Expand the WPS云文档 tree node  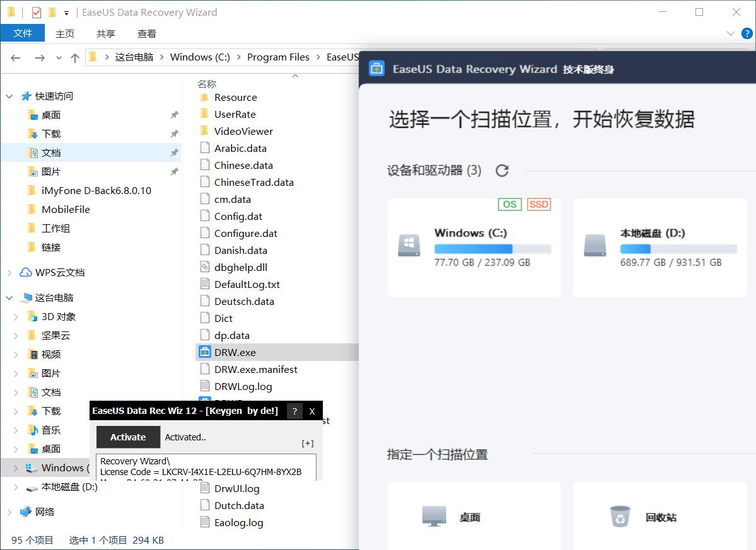click(x=9, y=273)
